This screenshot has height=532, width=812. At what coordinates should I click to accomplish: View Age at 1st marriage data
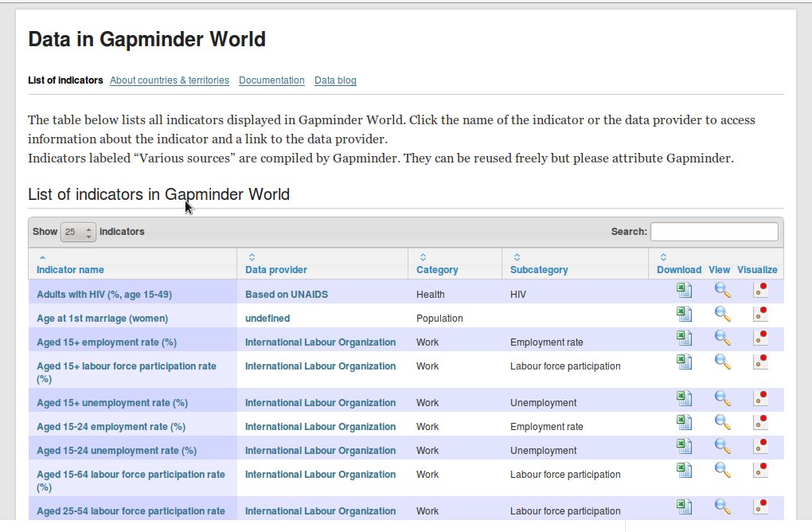click(x=722, y=315)
